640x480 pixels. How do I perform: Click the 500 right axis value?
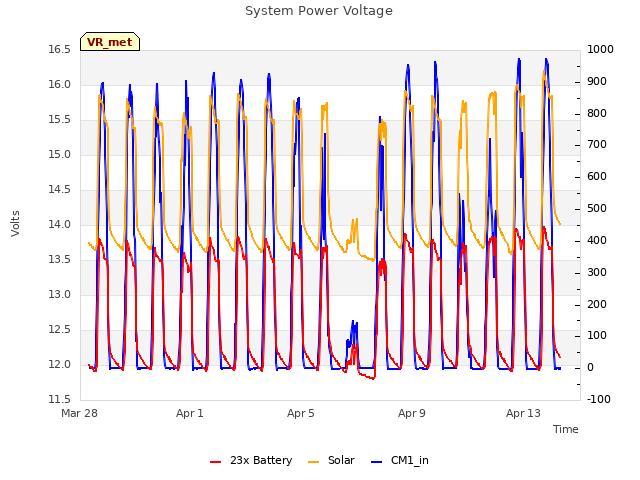pos(597,209)
